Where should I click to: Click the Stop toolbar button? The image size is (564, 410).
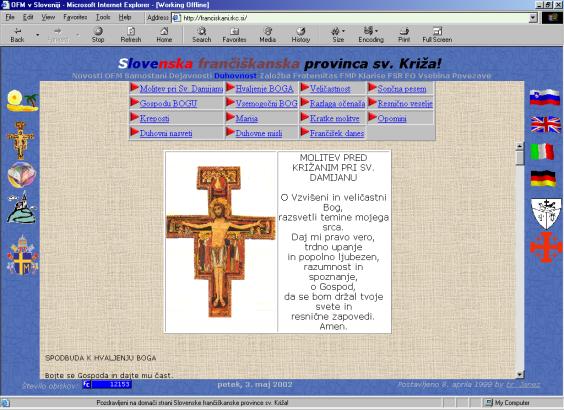click(x=98, y=35)
